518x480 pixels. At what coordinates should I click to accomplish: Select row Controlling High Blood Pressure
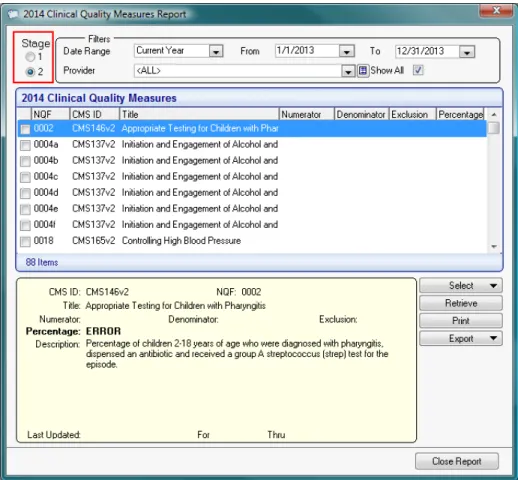click(252, 241)
